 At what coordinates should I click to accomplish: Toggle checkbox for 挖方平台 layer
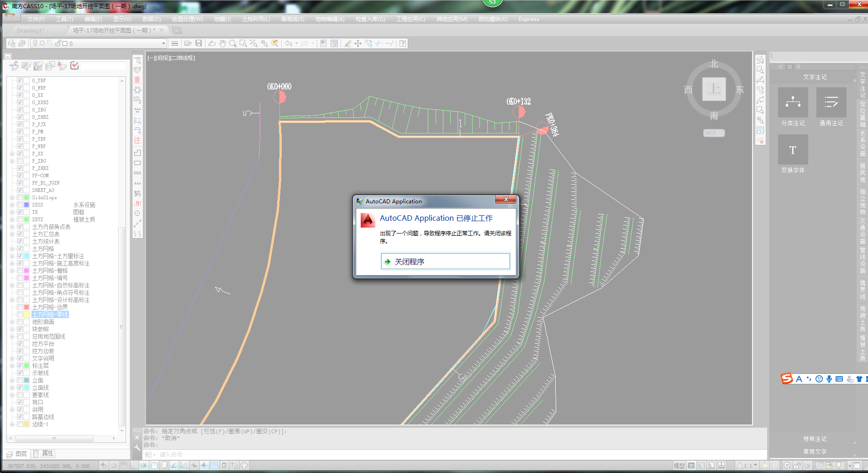pyautogui.click(x=20, y=344)
